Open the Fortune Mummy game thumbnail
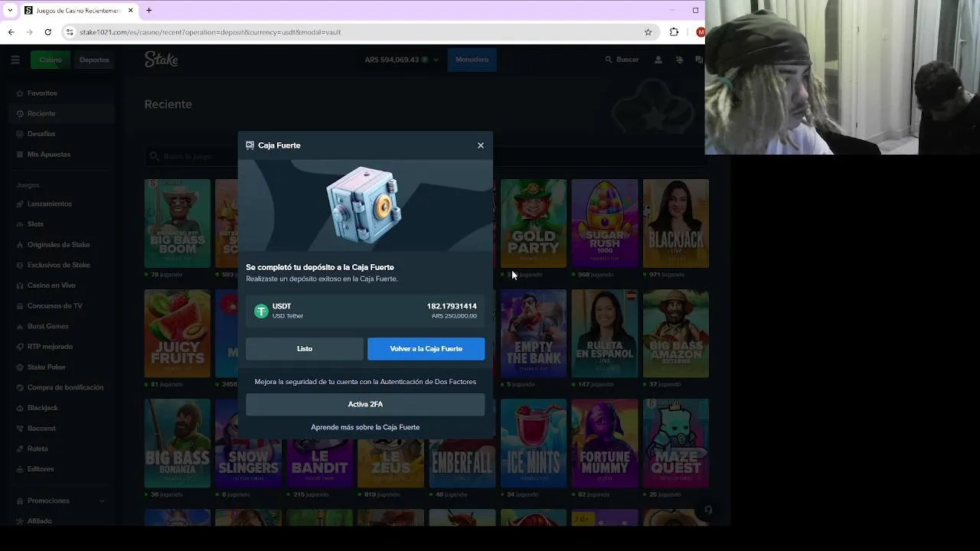Screen dimensions: 980x551 coord(605,443)
